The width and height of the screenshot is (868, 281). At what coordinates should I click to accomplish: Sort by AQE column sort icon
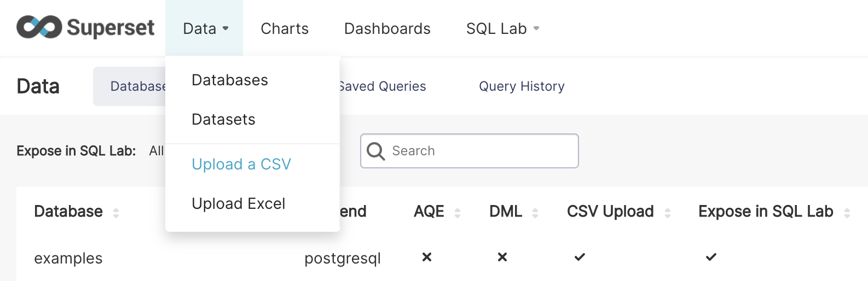tap(458, 213)
